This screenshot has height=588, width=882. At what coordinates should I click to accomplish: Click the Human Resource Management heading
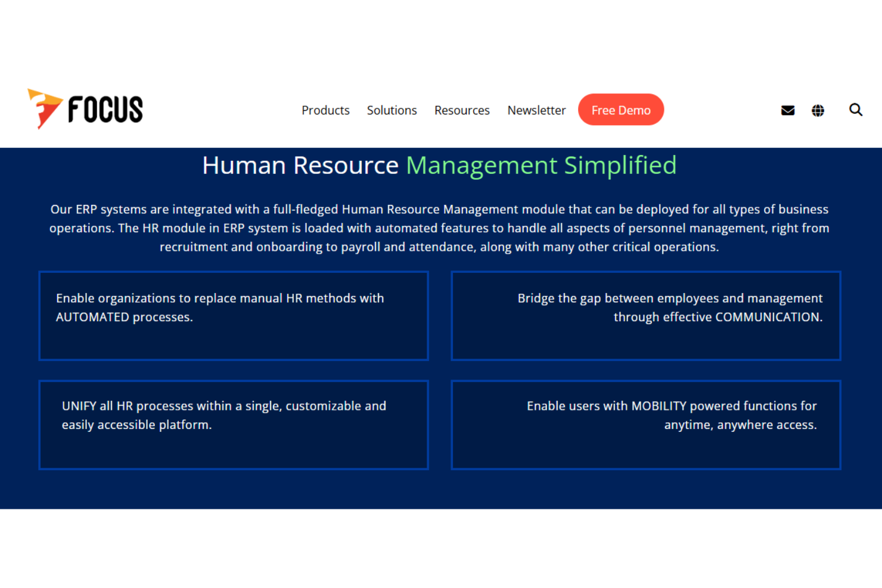[301, 166]
